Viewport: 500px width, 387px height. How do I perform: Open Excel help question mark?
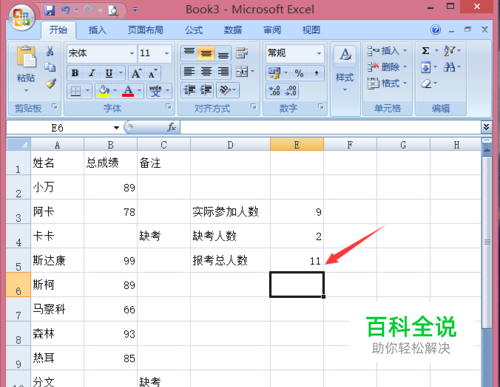click(435, 30)
